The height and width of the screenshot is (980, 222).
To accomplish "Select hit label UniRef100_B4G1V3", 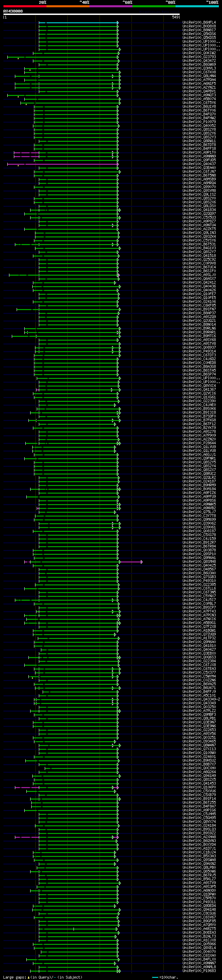I will coord(199,248).
